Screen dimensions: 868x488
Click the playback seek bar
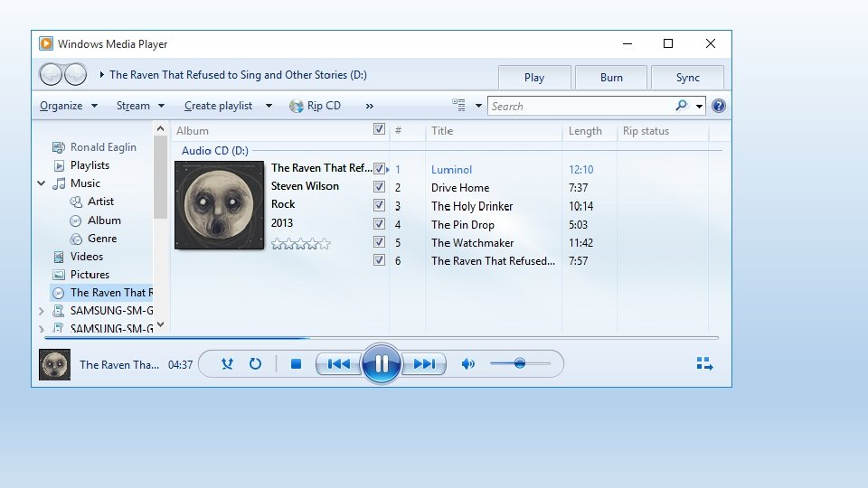pyautogui.click(x=382, y=337)
